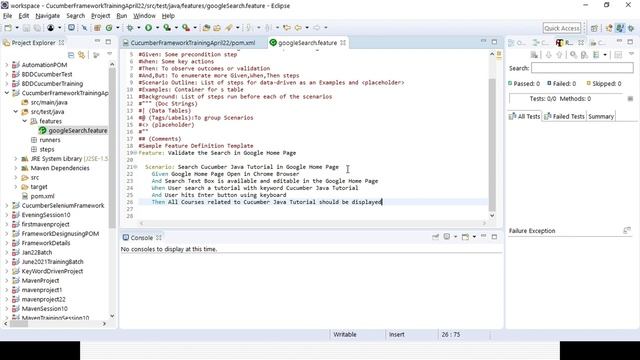Click the Search flashlight toolbar icon

(229, 28)
